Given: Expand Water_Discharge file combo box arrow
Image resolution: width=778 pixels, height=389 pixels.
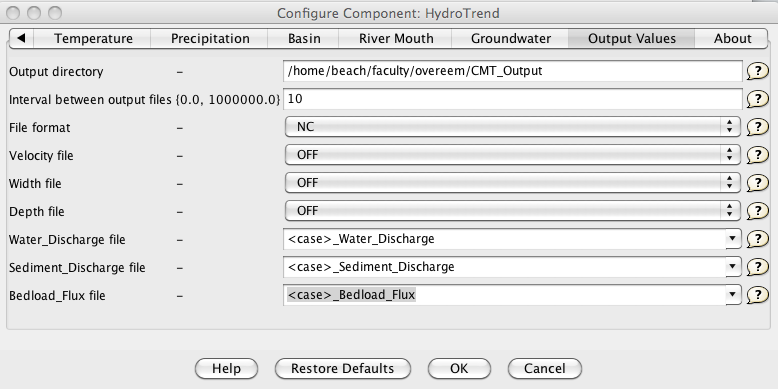Looking at the screenshot, I should point(733,239).
